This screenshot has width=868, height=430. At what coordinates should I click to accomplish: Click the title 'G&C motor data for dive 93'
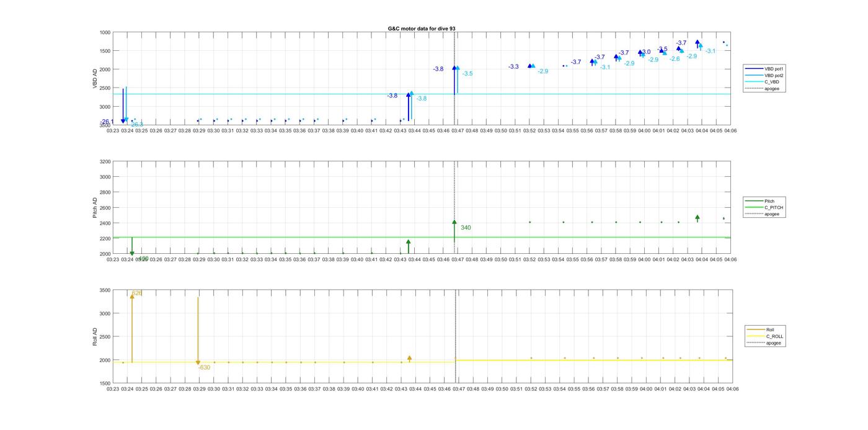(422, 29)
